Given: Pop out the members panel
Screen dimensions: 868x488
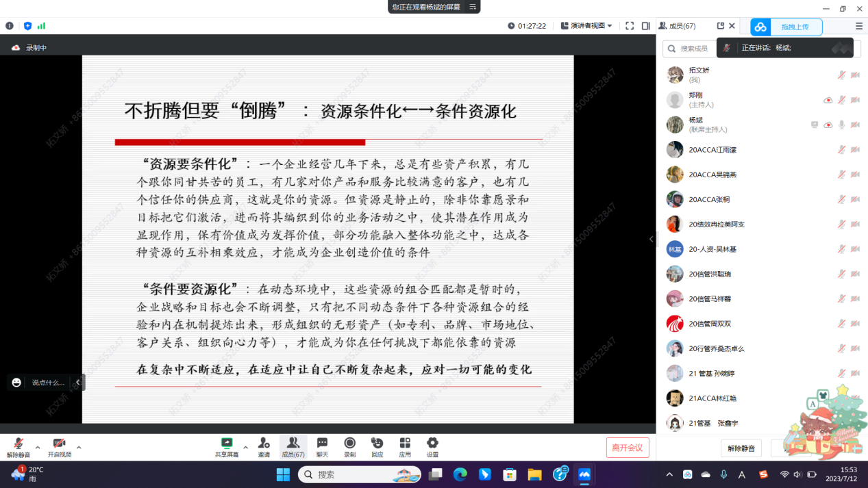Looking at the screenshot, I should (x=720, y=26).
